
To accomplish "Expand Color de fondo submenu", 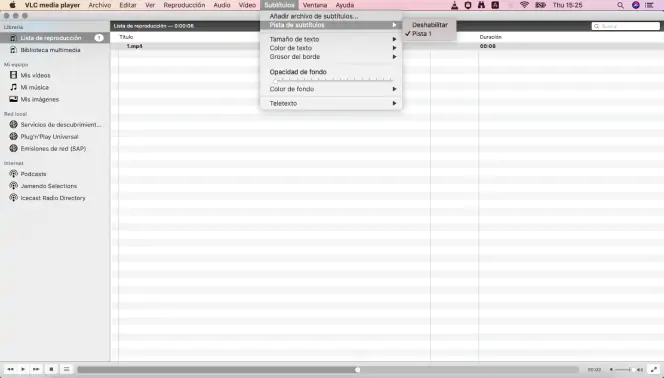I will (331, 89).
